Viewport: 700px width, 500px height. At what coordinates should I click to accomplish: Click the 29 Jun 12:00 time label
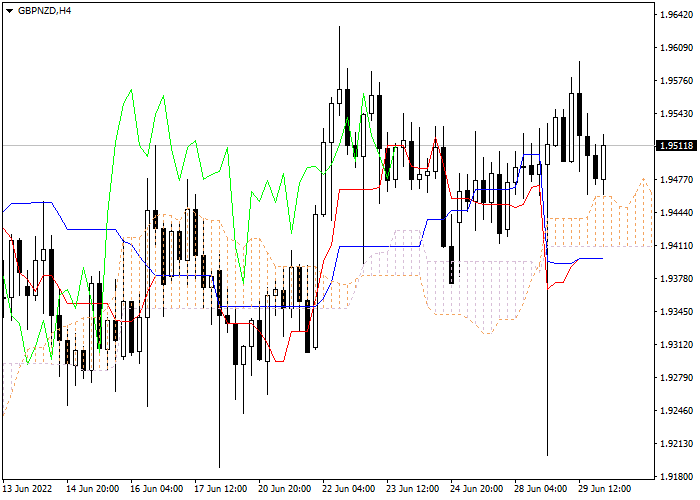click(x=605, y=489)
